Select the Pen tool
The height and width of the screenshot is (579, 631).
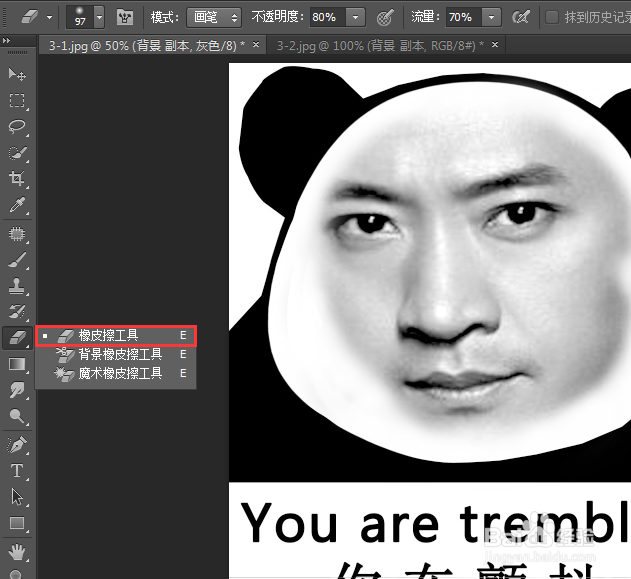coord(17,445)
